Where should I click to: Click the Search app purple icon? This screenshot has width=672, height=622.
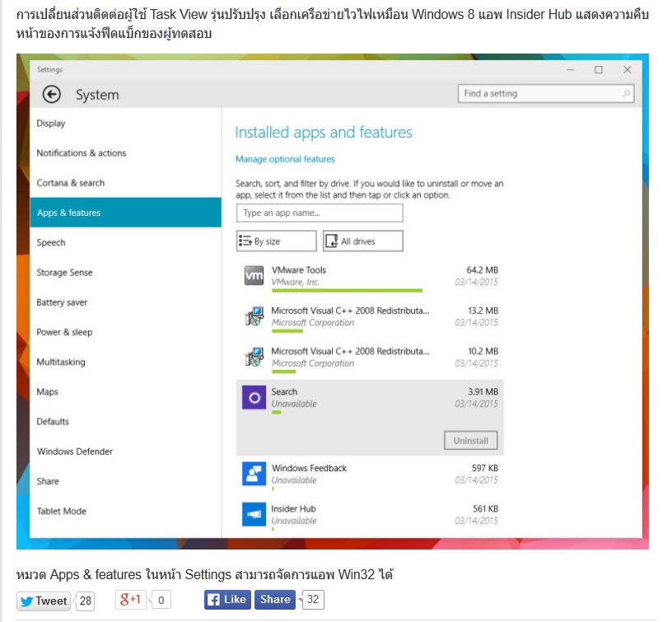pyautogui.click(x=254, y=397)
